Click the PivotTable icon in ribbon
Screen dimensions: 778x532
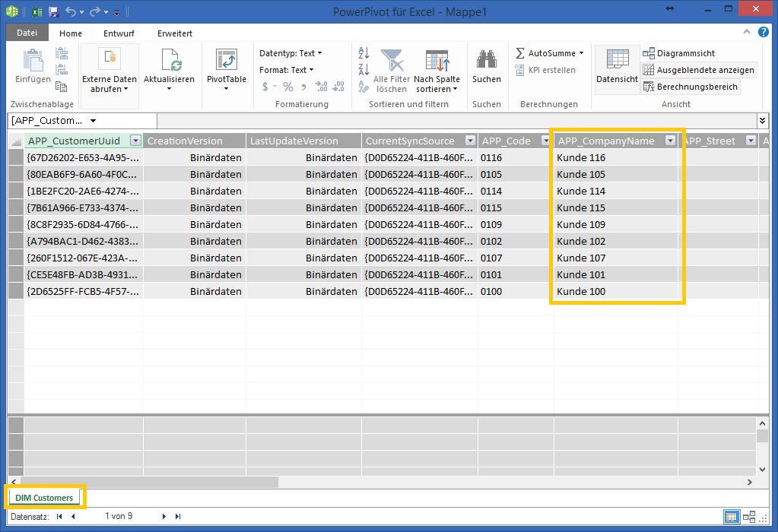pyautogui.click(x=226, y=62)
